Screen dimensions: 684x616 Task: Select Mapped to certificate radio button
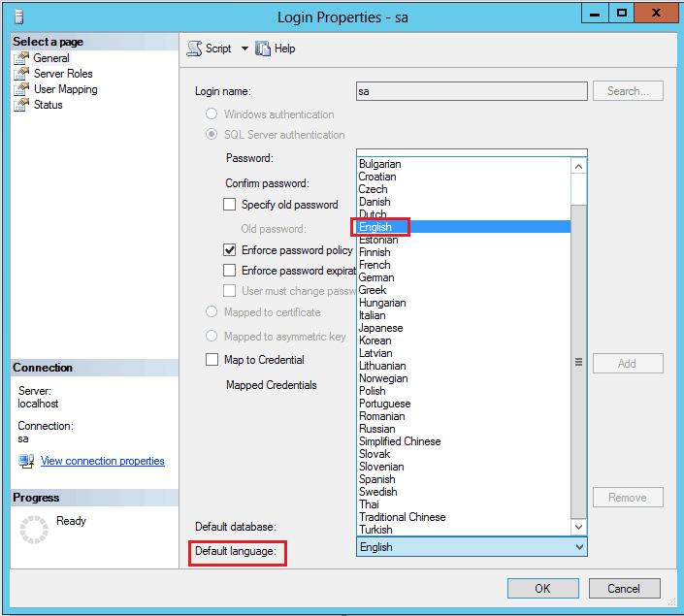(x=212, y=311)
